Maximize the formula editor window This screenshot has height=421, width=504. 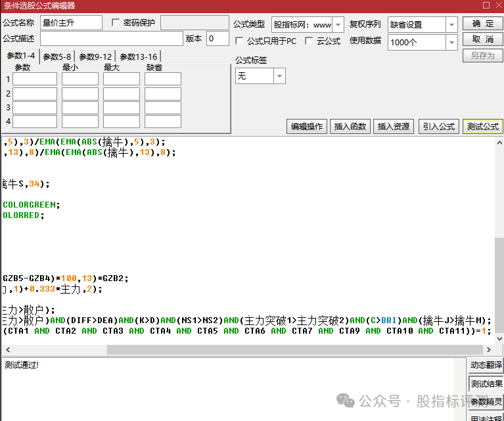click(x=486, y=5)
